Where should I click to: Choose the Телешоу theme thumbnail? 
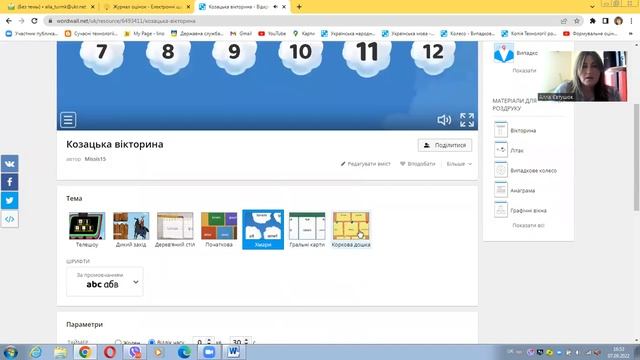pos(87,229)
